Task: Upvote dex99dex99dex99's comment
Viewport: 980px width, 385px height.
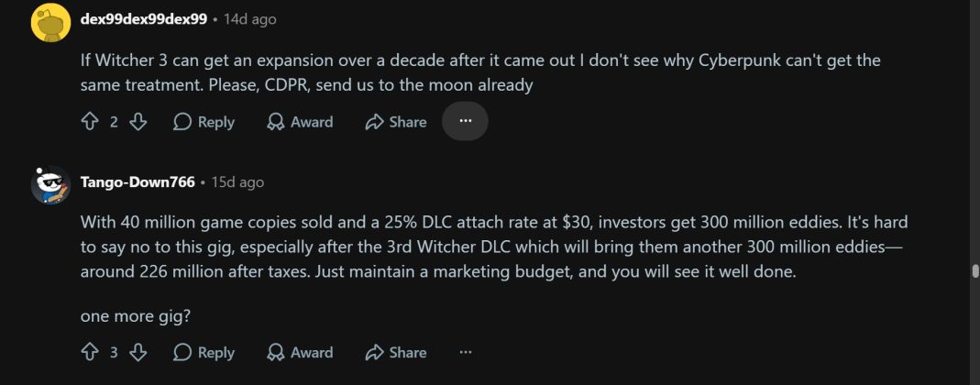Action: (89, 122)
